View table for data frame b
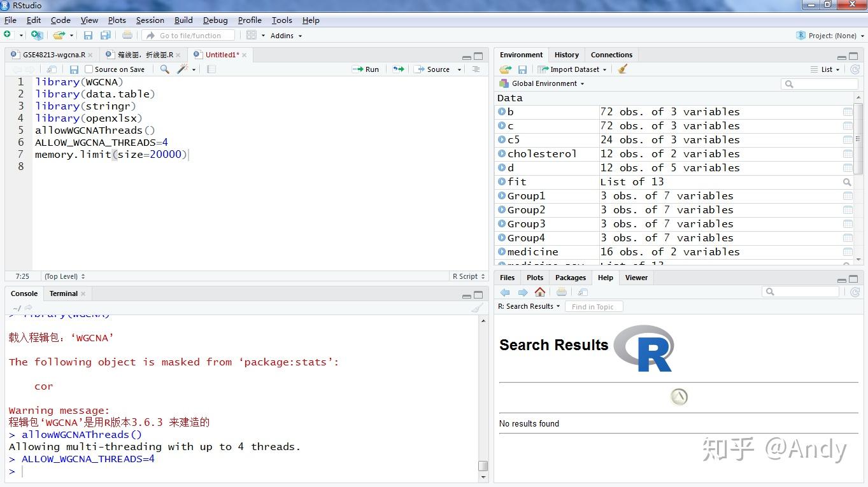 (848, 112)
